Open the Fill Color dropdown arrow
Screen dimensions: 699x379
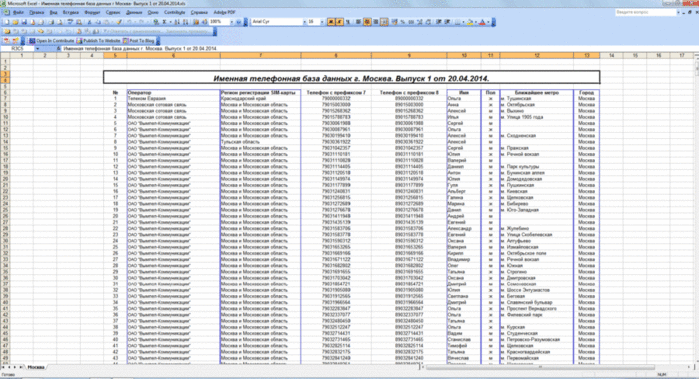pos(476,22)
